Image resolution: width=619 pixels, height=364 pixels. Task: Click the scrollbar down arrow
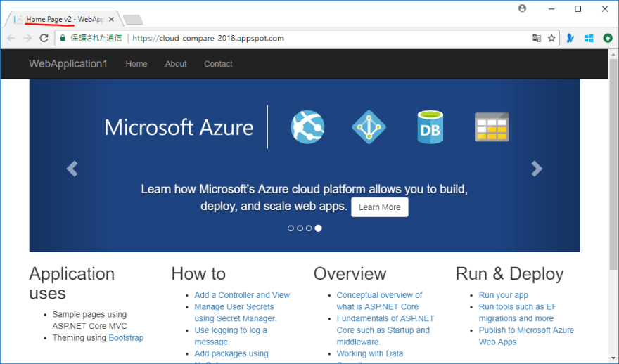(613, 358)
